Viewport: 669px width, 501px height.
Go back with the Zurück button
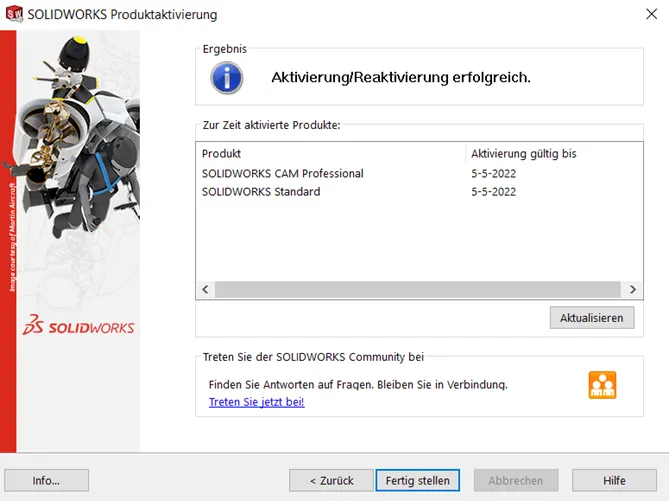pos(332,481)
